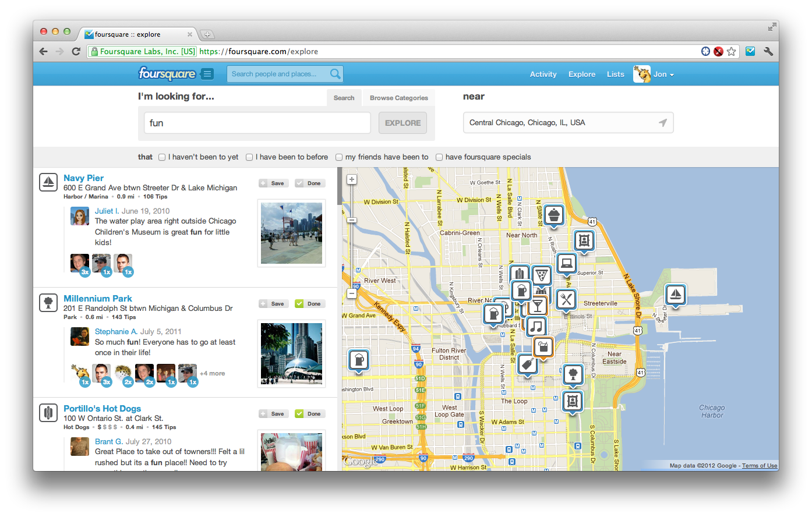Click the magnifier icon in the search box

click(335, 74)
